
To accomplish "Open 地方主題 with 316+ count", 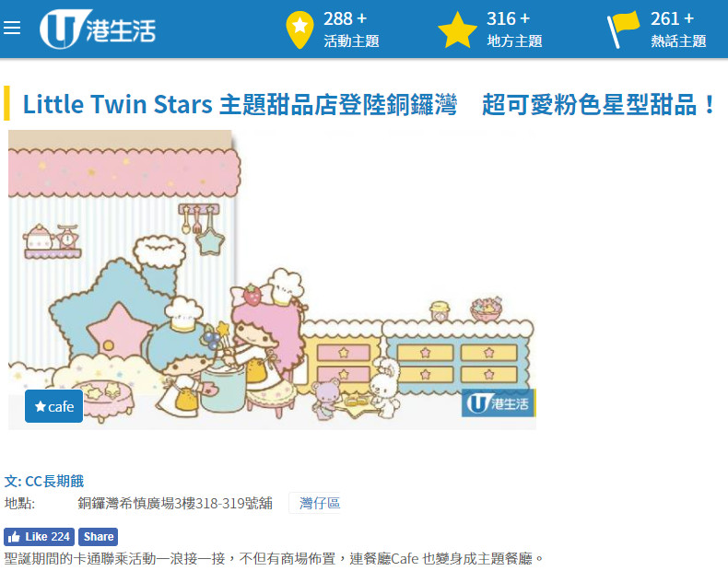I will click(x=514, y=29).
